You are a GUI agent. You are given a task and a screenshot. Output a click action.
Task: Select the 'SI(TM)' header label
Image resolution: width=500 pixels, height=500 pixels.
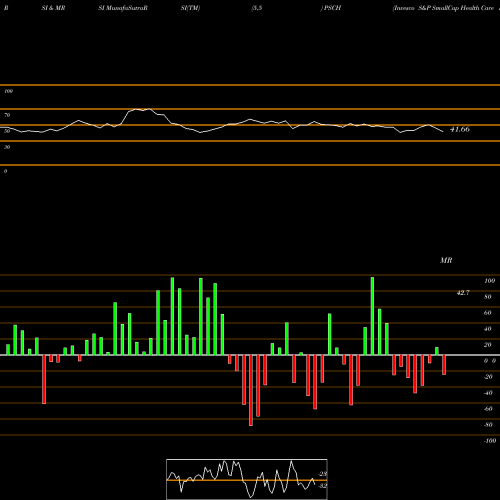[190, 8]
